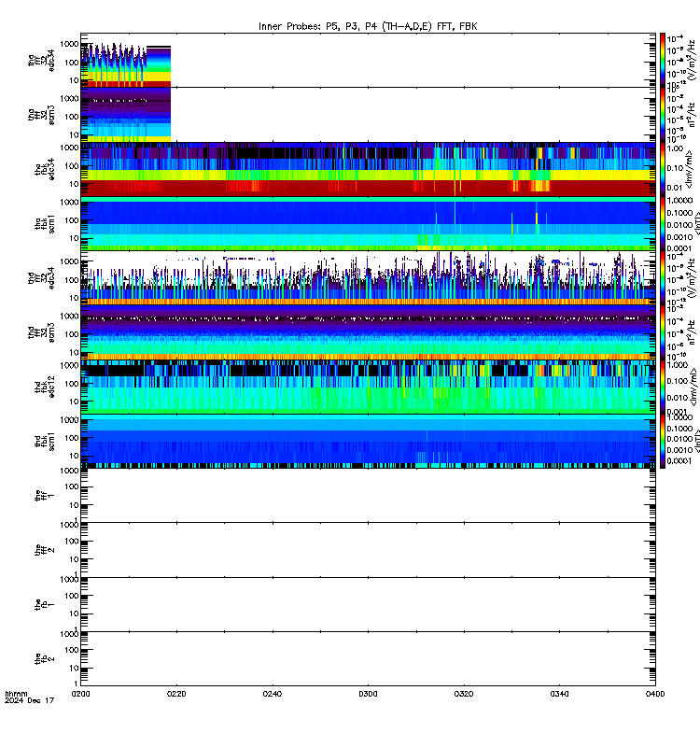Click inside the thd fbk edc12 spectrogram panel
This screenshot has height=747, width=700.
[x=368, y=387]
